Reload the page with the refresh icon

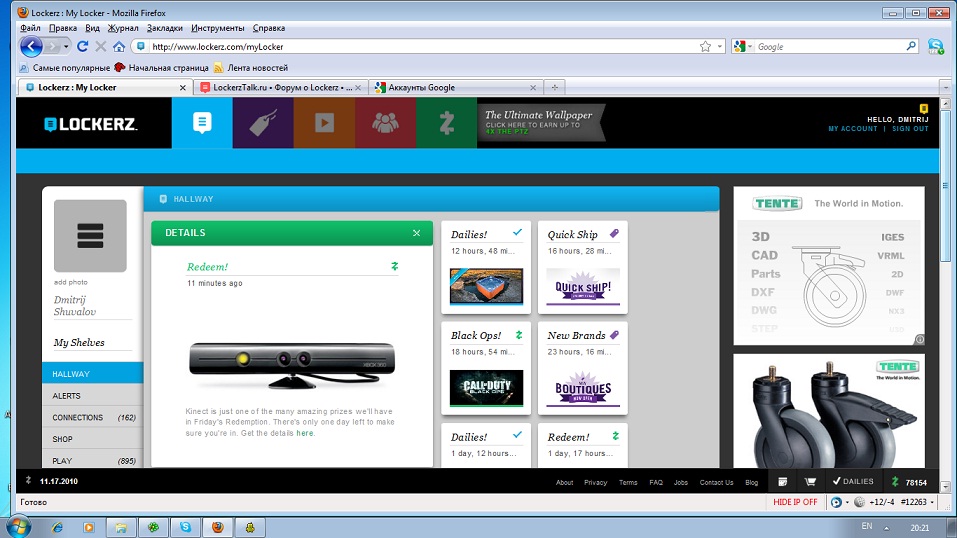pos(82,46)
